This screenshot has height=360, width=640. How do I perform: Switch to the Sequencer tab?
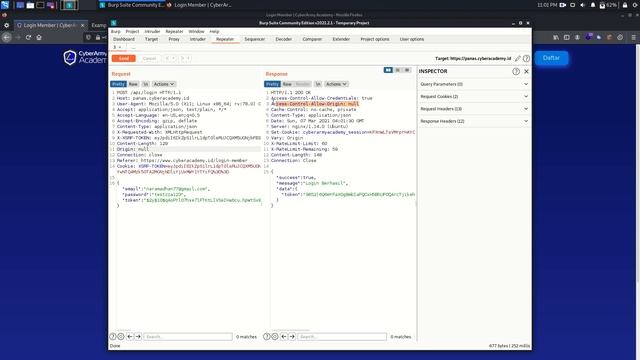pos(255,39)
